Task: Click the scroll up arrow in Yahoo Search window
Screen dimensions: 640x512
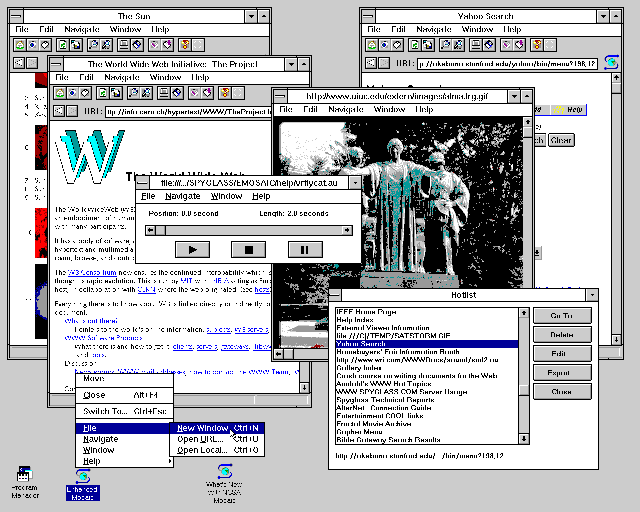Action: (x=616, y=78)
